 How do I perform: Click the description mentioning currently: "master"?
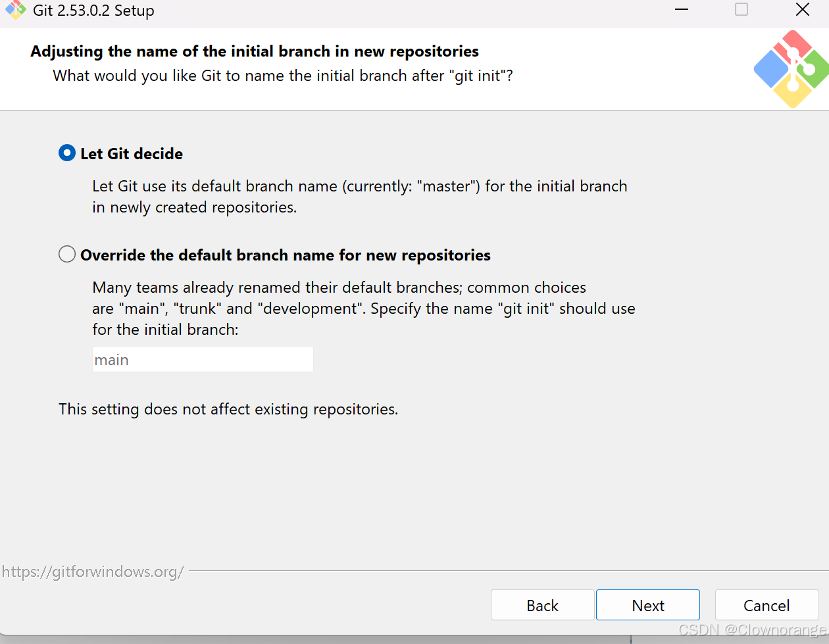360,197
